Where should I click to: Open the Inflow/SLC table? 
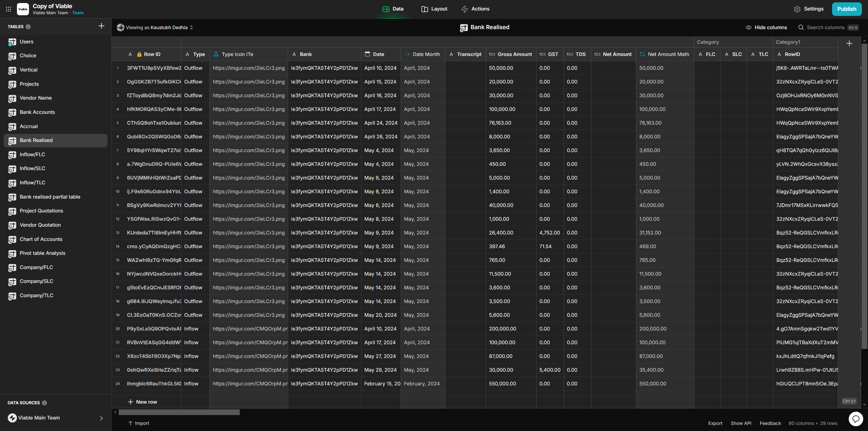click(56, 168)
